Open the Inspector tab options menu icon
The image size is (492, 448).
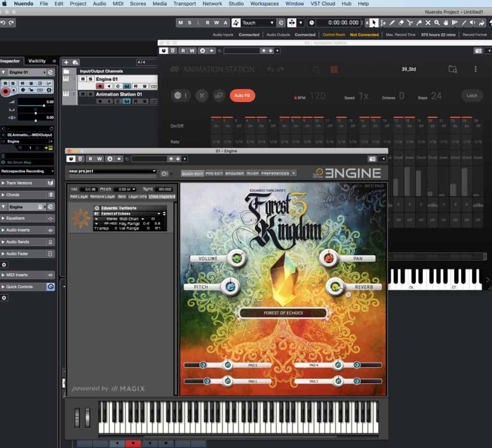(x=54, y=61)
